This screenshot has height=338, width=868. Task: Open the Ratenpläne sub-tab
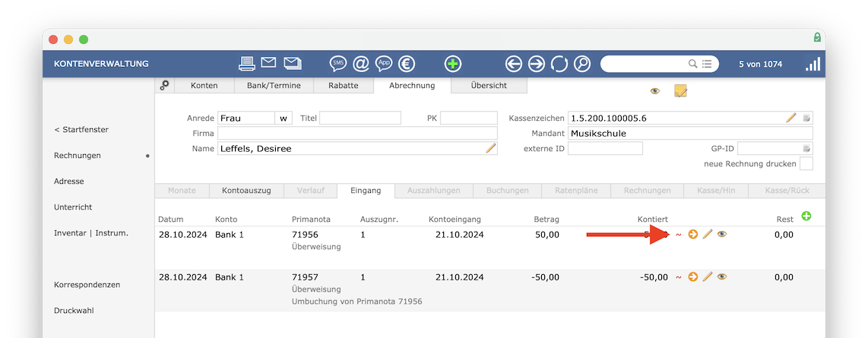point(576,191)
